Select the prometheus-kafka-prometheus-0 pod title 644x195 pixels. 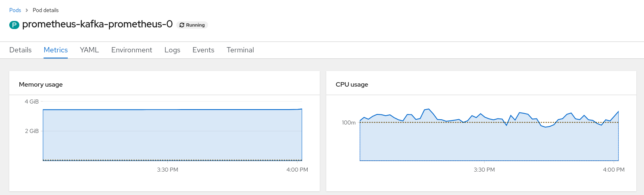(97, 24)
